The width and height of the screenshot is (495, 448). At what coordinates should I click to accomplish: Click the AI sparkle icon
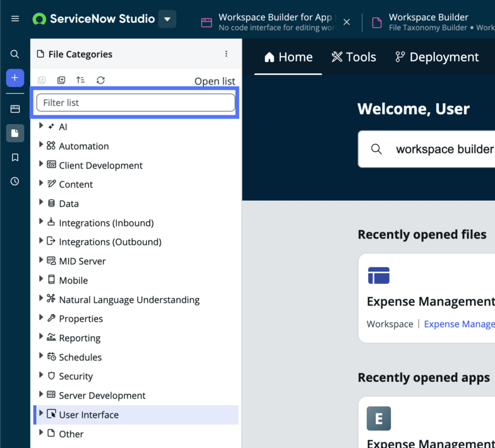click(51, 126)
